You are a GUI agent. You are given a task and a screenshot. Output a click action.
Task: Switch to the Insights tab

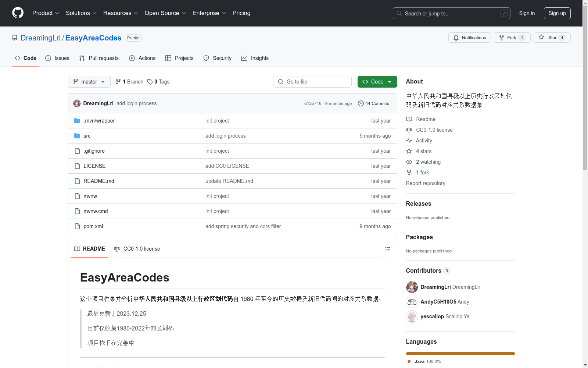coord(255,58)
